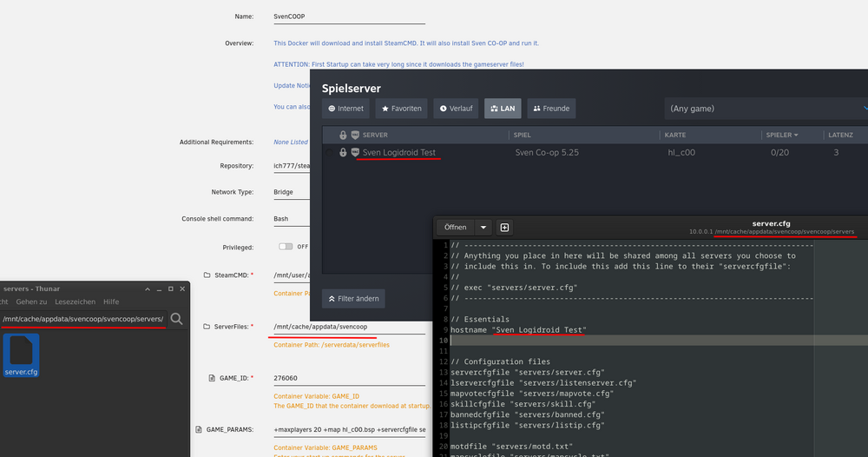Open the Lesezeichen menu in Thunar
This screenshot has width=868, height=457.
(x=75, y=301)
